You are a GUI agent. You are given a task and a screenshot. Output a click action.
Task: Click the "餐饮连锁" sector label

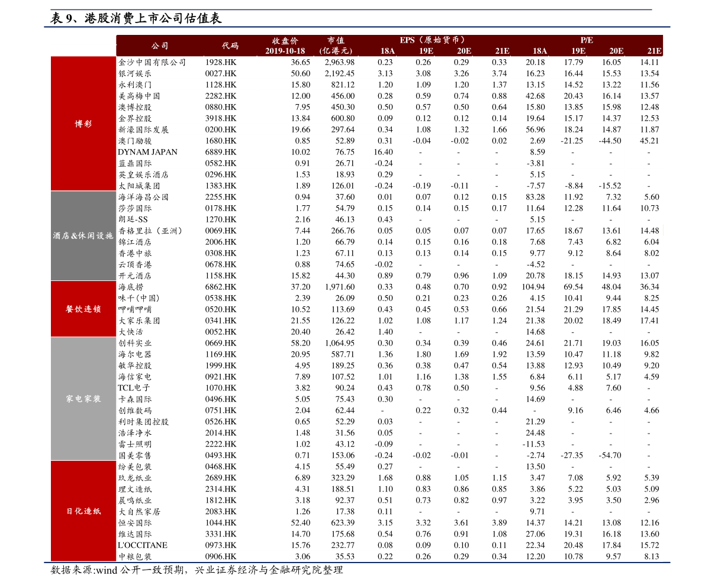tap(83, 309)
